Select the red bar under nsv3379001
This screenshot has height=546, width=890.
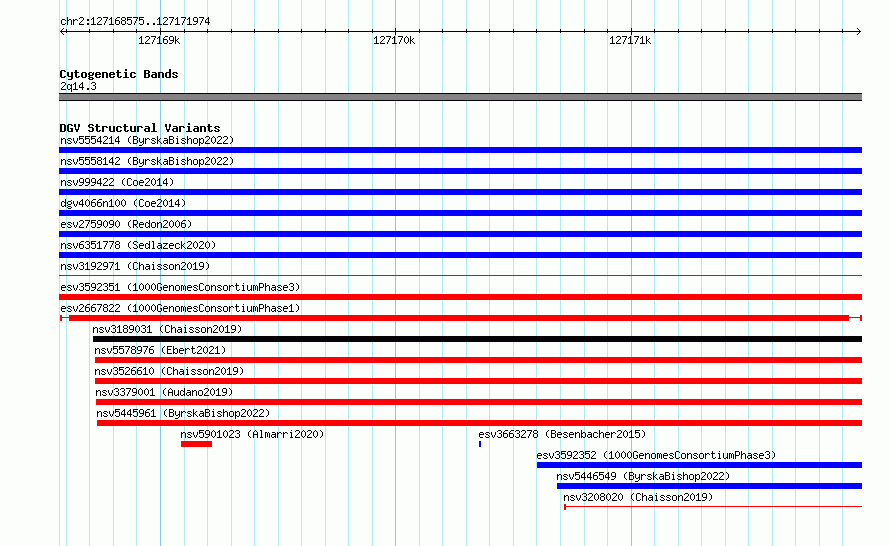(479, 402)
